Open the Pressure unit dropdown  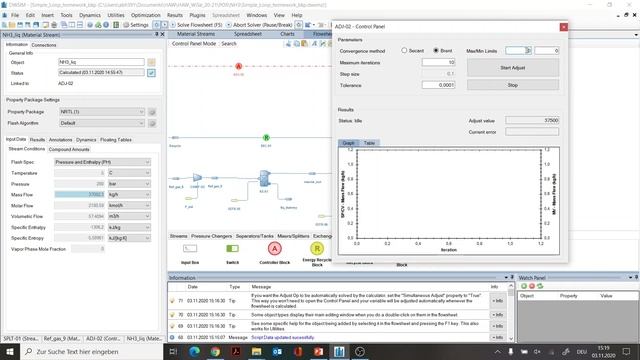(129, 184)
